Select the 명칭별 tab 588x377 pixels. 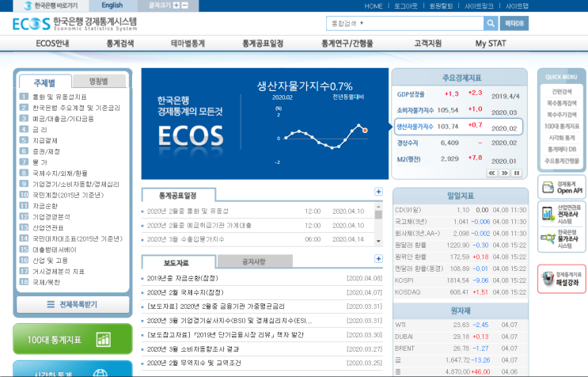[x=99, y=81]
